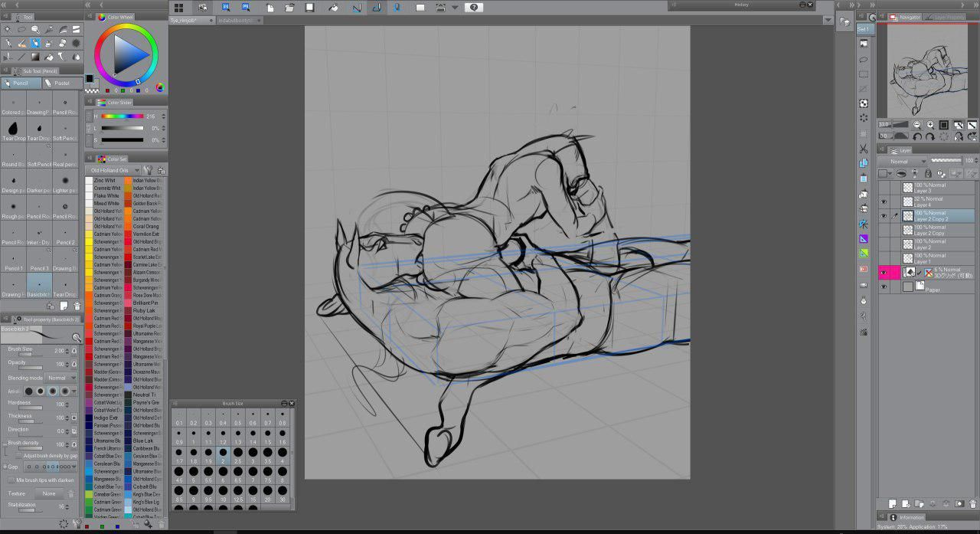Image resolution: width=980 pixels, height=534 pixels.
Task: Click the wrench icon beside the color set dropdown
Action: click(147, 171)
